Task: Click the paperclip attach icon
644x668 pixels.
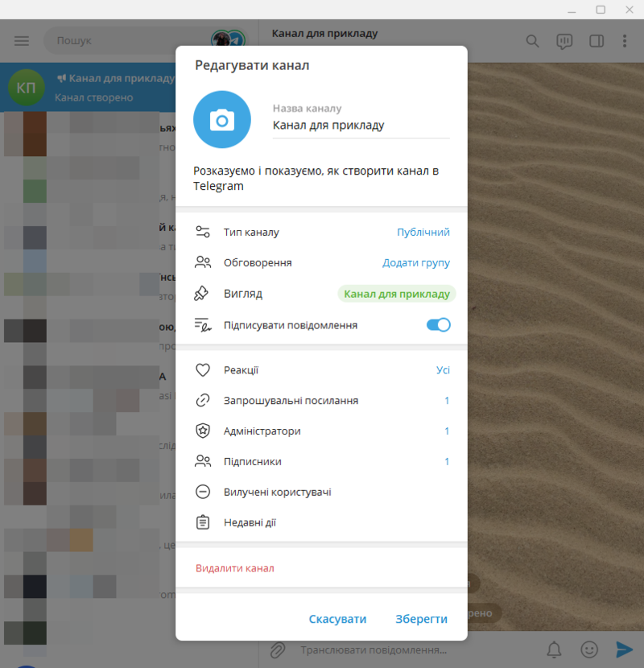Action: point(278,650)
